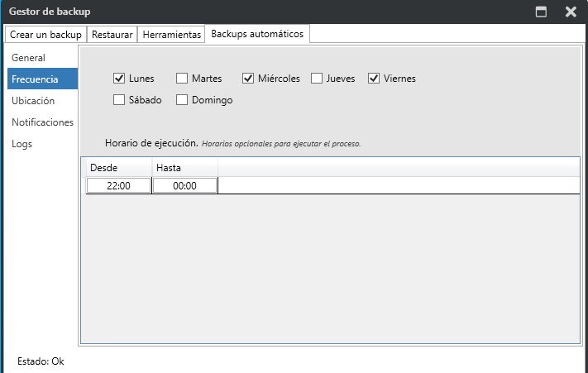588x373 pixels.
Task: Toggle off the Viernes checkbox
Action: click(374, 79)
